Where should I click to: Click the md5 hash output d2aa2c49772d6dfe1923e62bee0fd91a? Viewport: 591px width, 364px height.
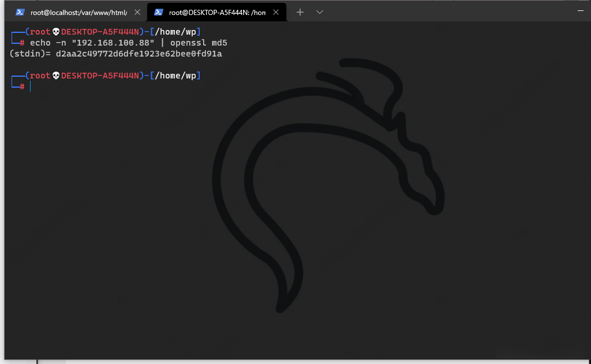(139, 54)
